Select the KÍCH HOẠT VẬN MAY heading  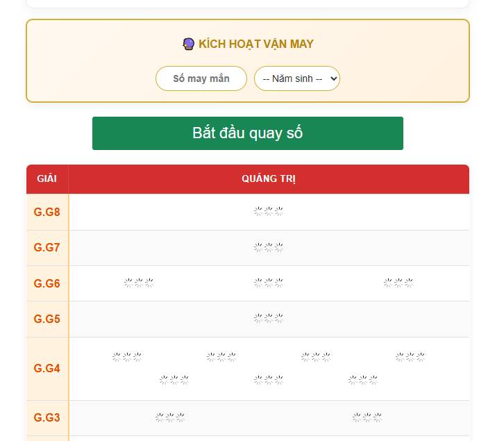point(256,44)
